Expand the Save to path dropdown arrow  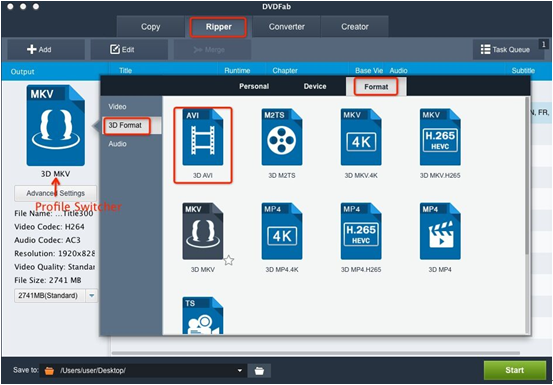pos(240,371)
